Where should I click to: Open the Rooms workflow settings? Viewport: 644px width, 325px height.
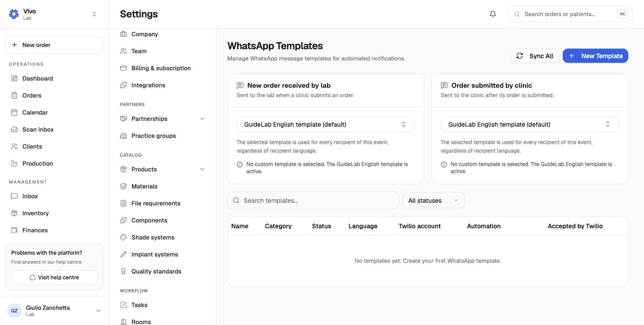(x=162, y=321)
